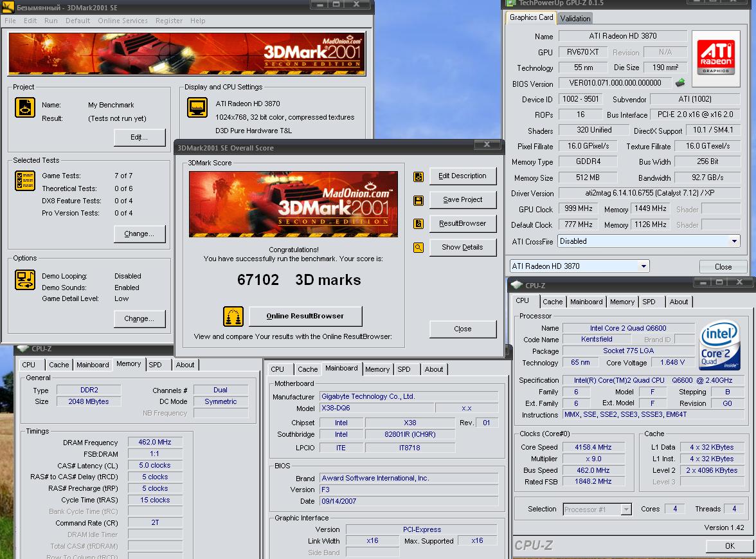This screenshot has width=756, height=559.
Task: Switch to Cache tab in right CPU-Z
Action: pyautogui.click(x=552, y=302)
